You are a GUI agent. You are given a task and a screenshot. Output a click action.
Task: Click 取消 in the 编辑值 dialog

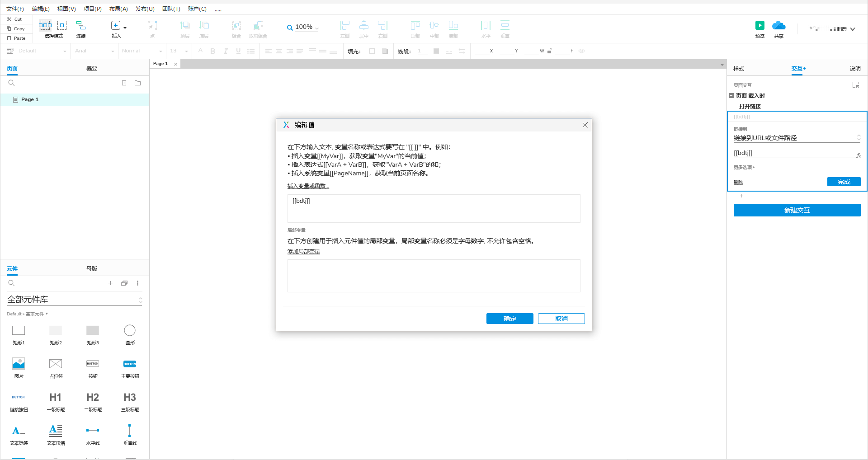561,319
